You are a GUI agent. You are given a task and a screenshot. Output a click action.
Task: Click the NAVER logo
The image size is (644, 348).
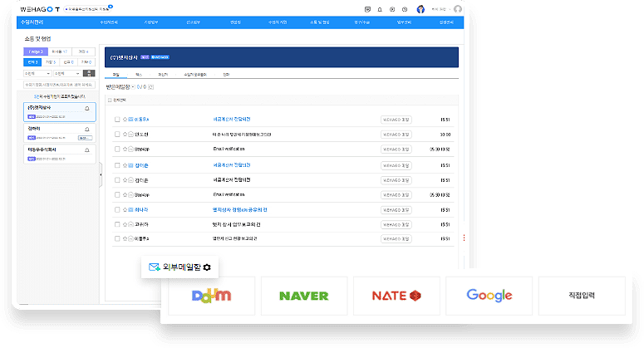click(304, 296)
